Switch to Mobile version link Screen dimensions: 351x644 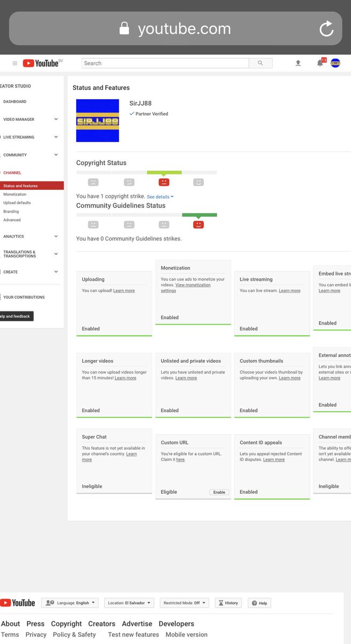pyautogui.click(x=186, y=634)
